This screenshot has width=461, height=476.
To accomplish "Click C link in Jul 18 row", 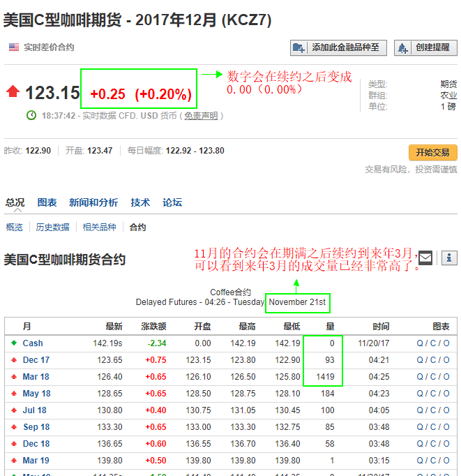I will coord(433,410).
